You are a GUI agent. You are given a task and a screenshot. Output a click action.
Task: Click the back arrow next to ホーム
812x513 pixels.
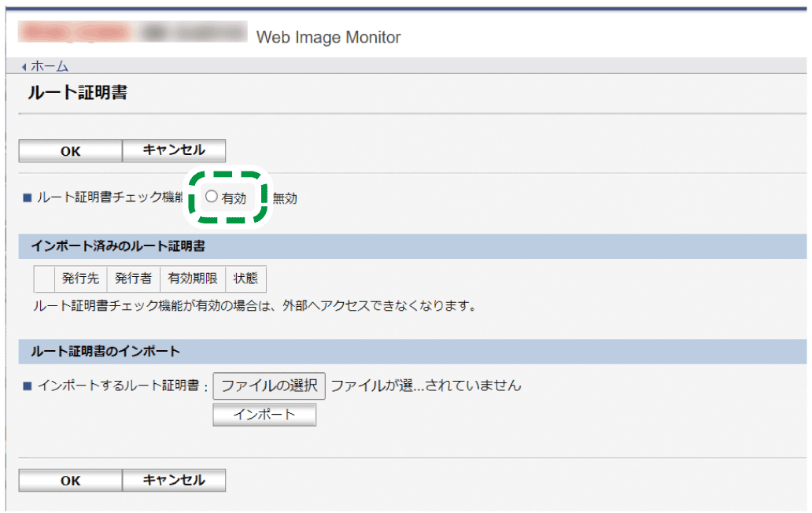tap(26, 67)
